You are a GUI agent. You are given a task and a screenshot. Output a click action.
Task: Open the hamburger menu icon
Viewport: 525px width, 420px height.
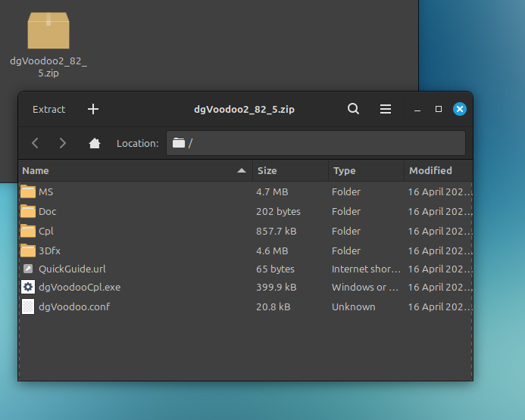tap(386, 109)
